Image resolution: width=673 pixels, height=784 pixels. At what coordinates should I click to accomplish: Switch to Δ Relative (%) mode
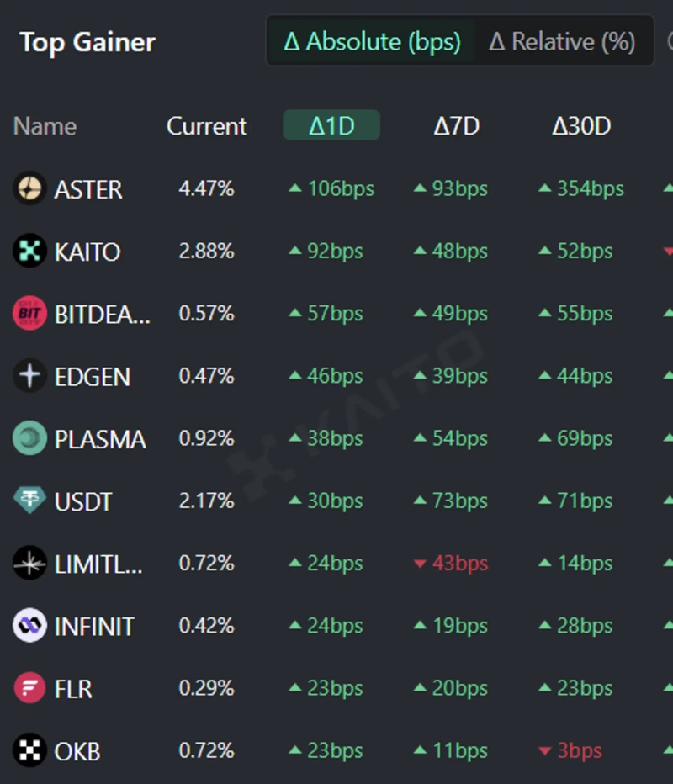561,41
